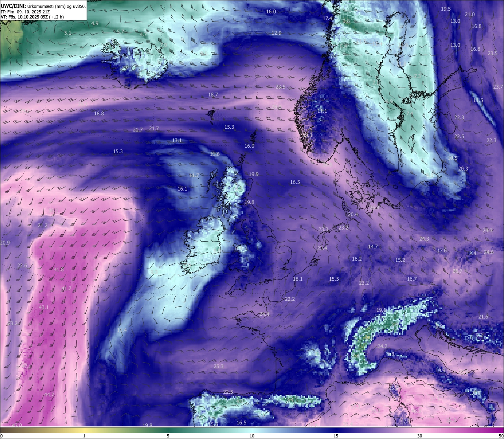This screenshot has height=439, width=504.
Task: Click the 20.3 value label
Action: (463, 169)
